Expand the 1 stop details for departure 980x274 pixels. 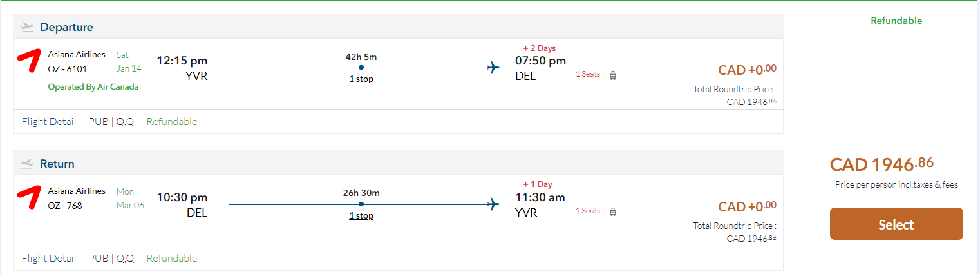click(361, 79)
